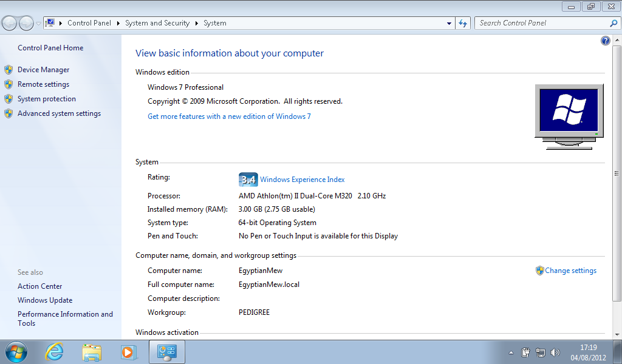Screen dimensions: 622x364
Task: Open Performance Information and Tools link
Action: coord(65,318)
